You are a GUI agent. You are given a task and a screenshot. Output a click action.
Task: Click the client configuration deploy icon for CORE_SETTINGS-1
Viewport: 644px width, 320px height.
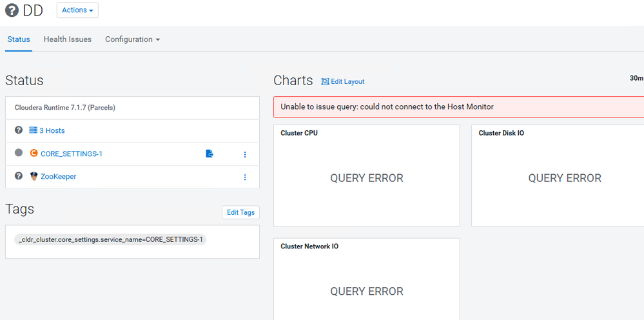210,154
